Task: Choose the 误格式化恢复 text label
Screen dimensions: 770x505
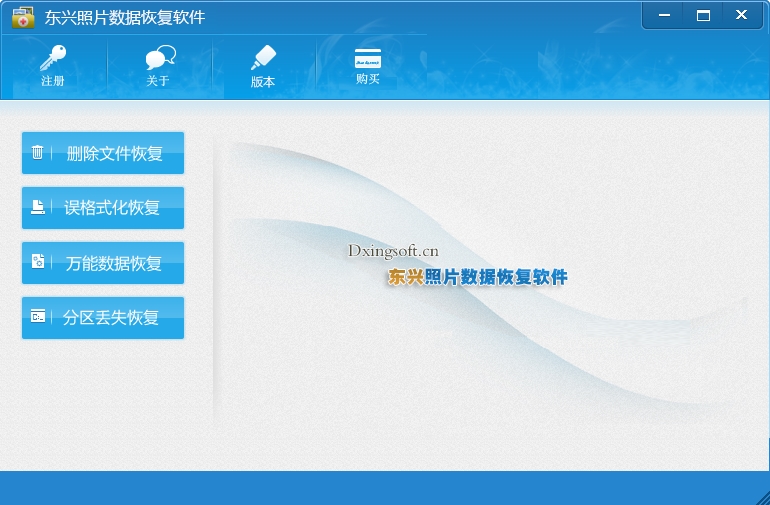Action: pos(112,208)
